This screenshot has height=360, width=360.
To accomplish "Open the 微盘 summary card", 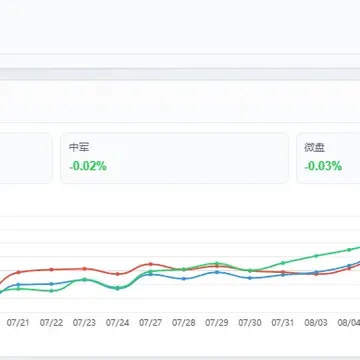I will 328,158.
